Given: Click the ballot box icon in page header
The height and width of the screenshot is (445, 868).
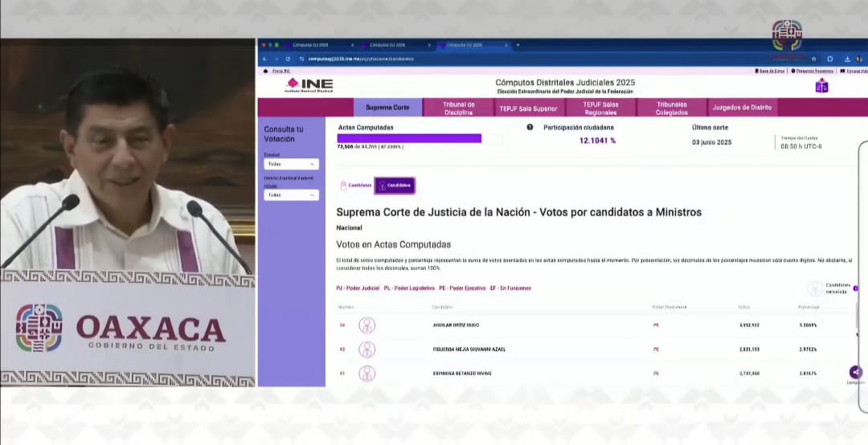Looking at the screenshot, I should click(x=821, y=85).
